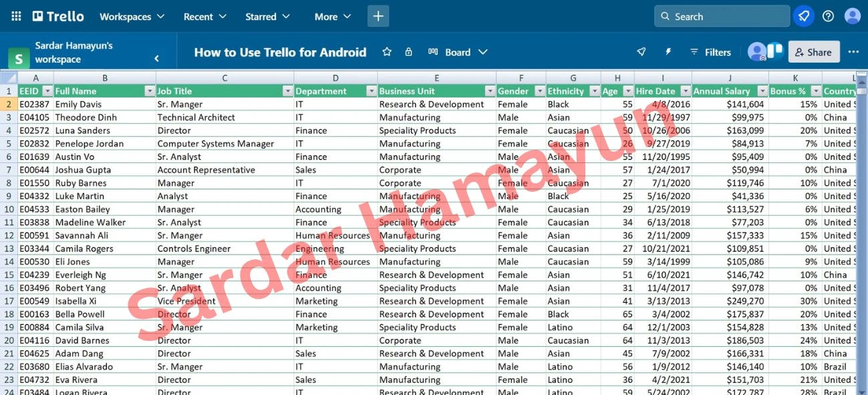868x395 pixels.
Task: Click the board title text
Action: click(x=280, y=52)
